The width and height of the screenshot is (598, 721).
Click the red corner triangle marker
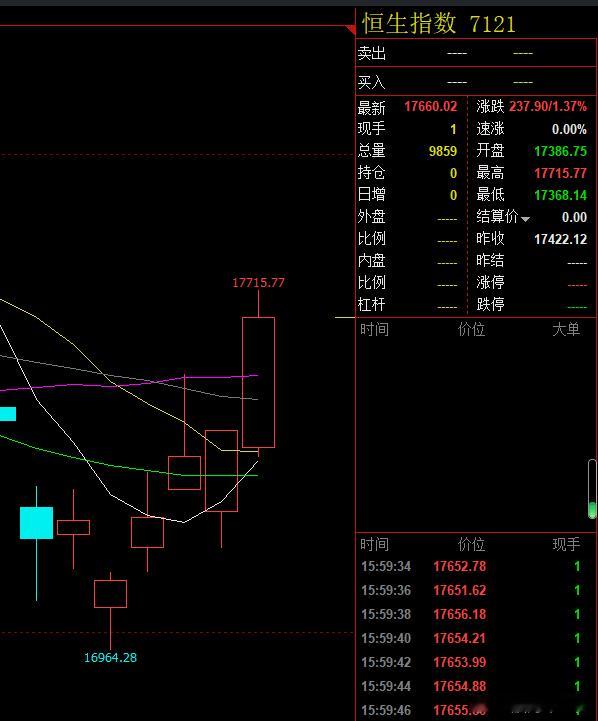click(352, 29)
